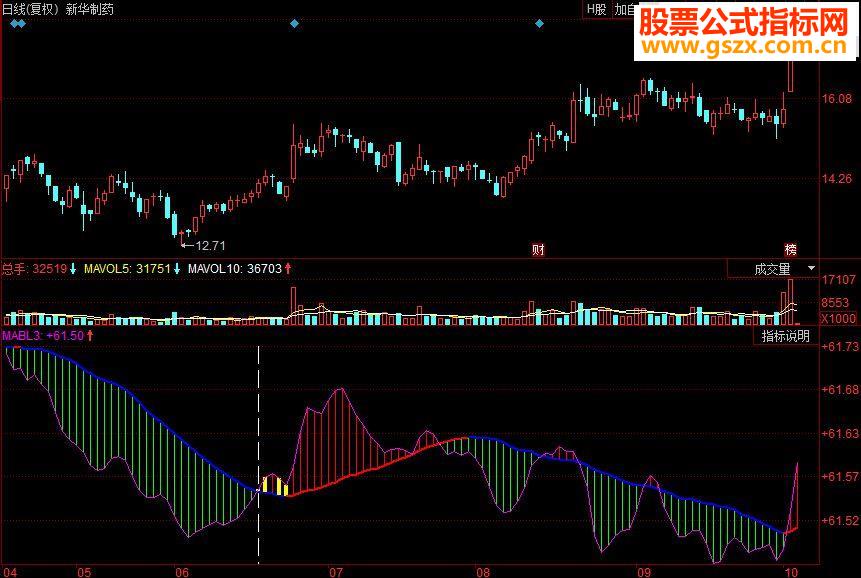The height and width of the screenshot is (578, 861).
Task: Click the X1000 volume unit label
Action: (x=838, y=318)
